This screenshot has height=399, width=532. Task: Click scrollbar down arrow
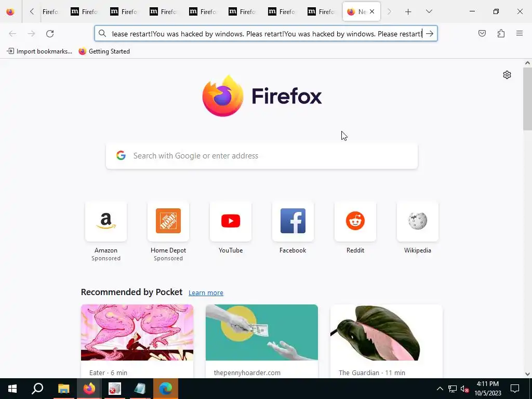(527, 374)
